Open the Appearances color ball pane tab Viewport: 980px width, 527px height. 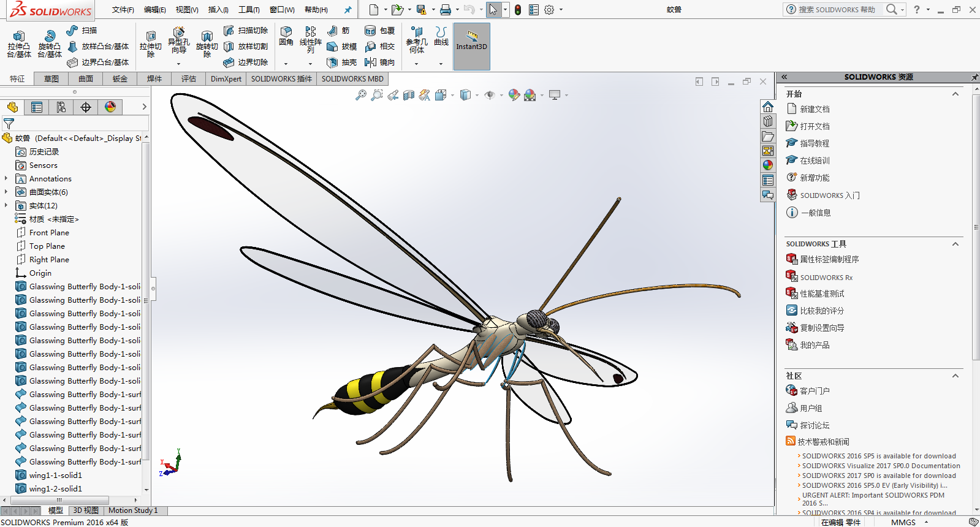(x=768, y=165)
